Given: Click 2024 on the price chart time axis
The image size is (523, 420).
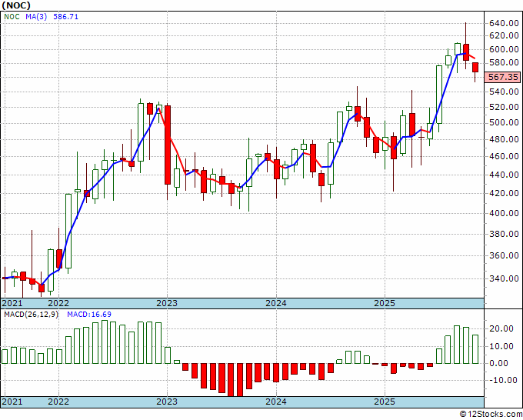Looking at the screenshot, I should [276, 303].
